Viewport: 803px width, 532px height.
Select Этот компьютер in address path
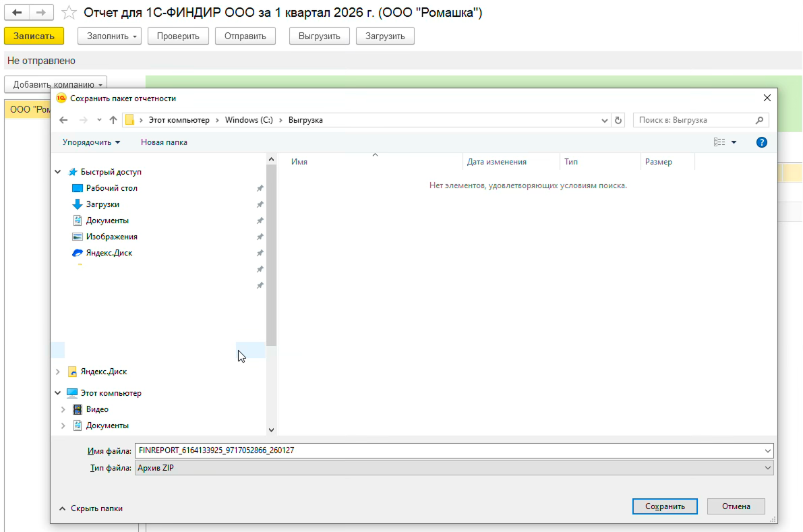179,120
